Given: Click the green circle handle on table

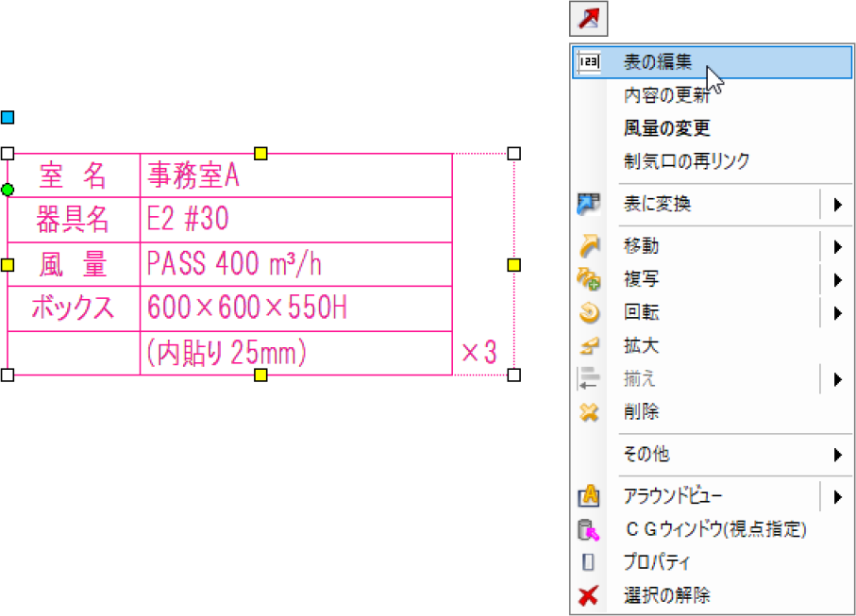Looking at the screenshot, I should click(x=8, y=190).
